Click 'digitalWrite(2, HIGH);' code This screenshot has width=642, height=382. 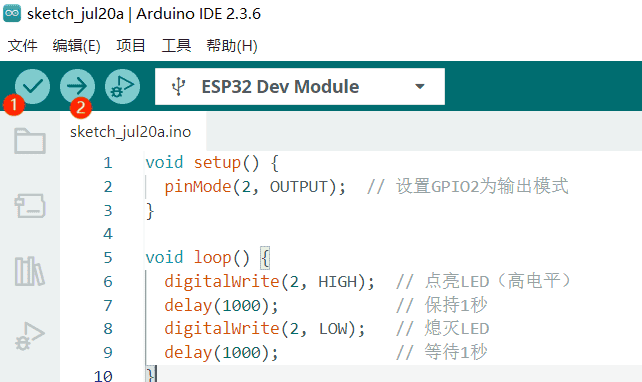(269, 282)
